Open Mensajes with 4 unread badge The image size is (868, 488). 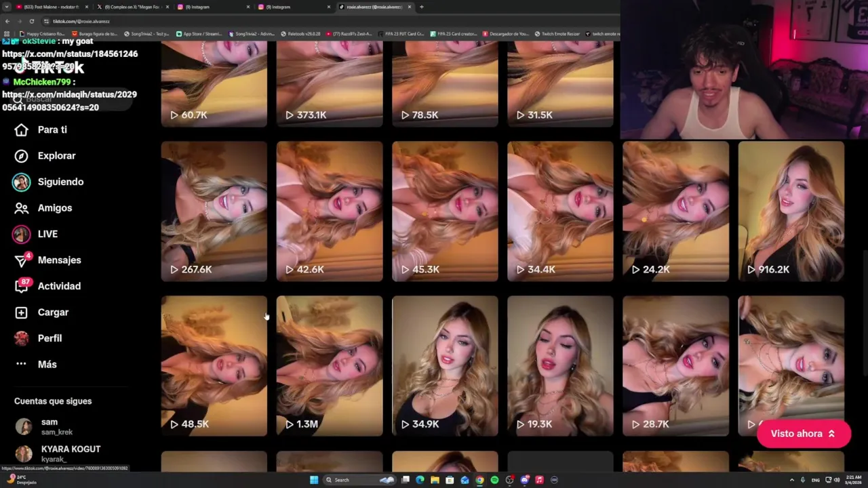pos(47,260)
